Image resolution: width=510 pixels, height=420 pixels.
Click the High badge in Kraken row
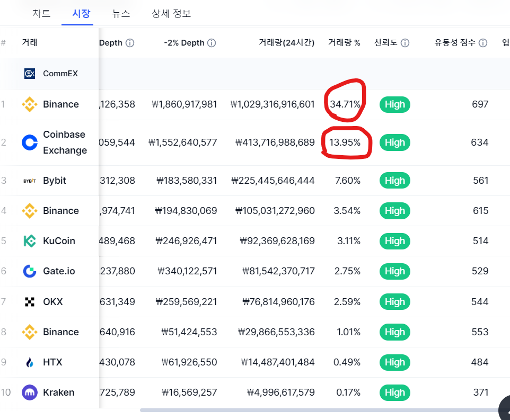pos(395,392)
